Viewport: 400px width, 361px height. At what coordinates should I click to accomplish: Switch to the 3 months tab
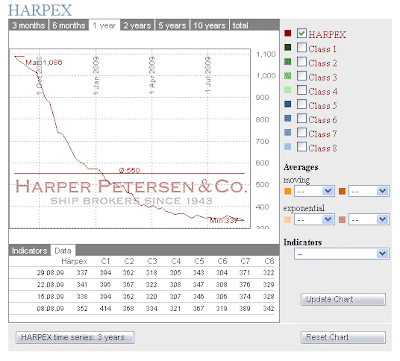[x=29, y=25]
